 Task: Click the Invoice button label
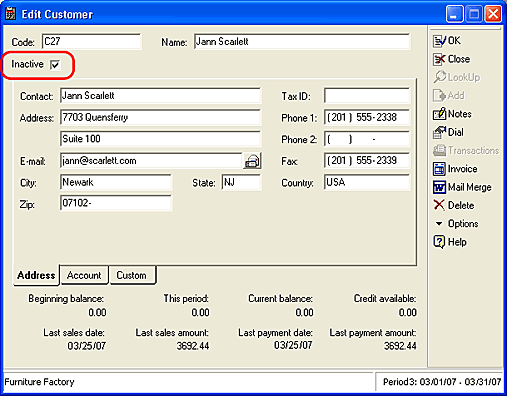(x=462, y=169)
